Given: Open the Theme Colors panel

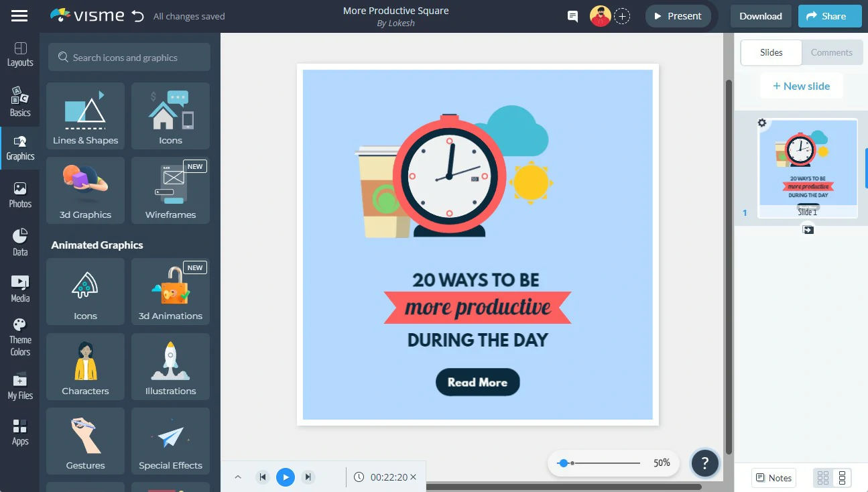Looking at the screenshot, I should (x=20, y=337).
